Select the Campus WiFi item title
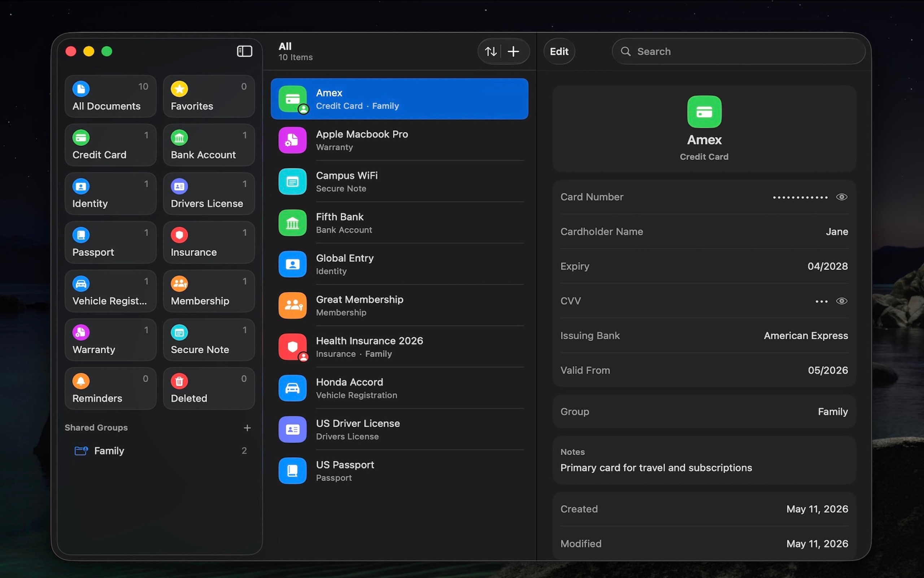924x578 pixels. point(347,176)
